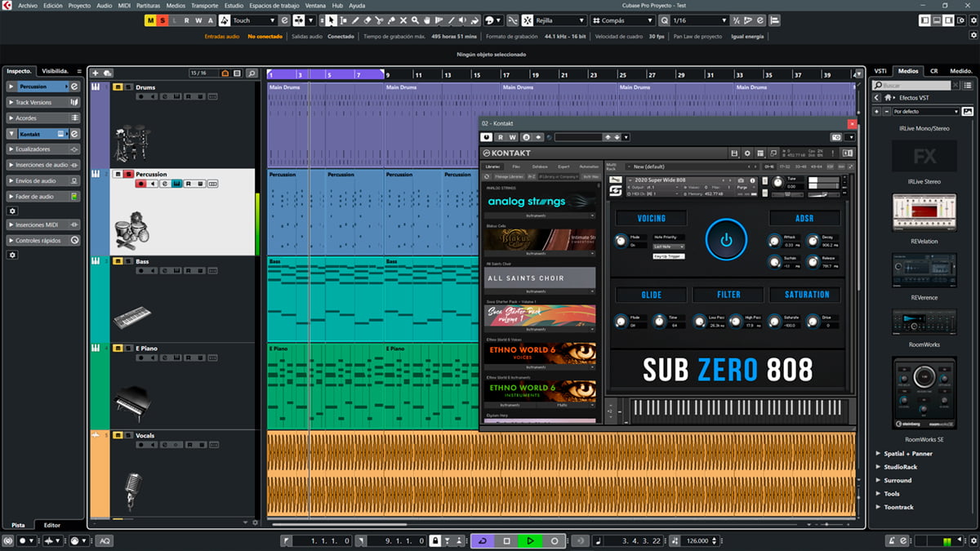Open the Espacios de trabajo menu
This screenshot has height=551, width=980.
click(275, 5)
